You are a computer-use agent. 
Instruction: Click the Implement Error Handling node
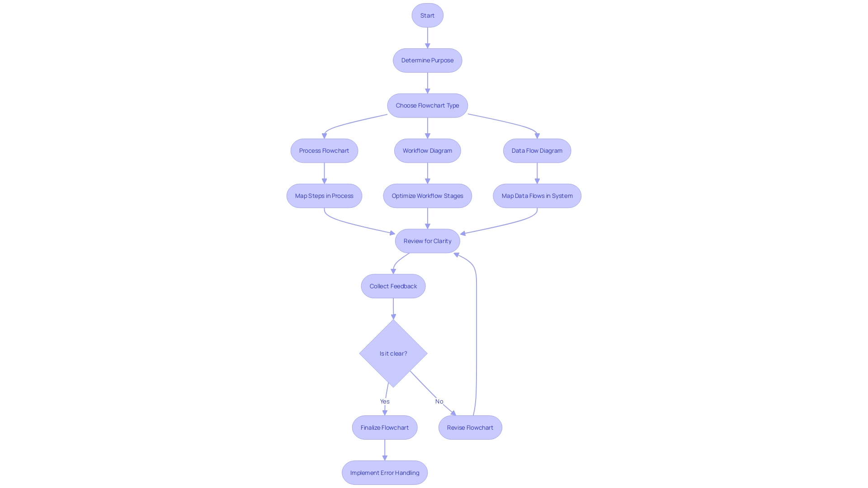385,473
